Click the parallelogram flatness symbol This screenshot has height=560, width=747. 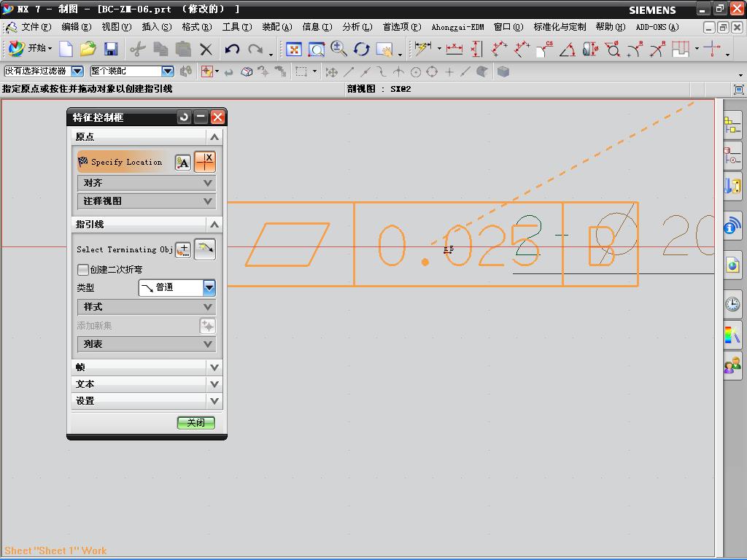point(287,244)
